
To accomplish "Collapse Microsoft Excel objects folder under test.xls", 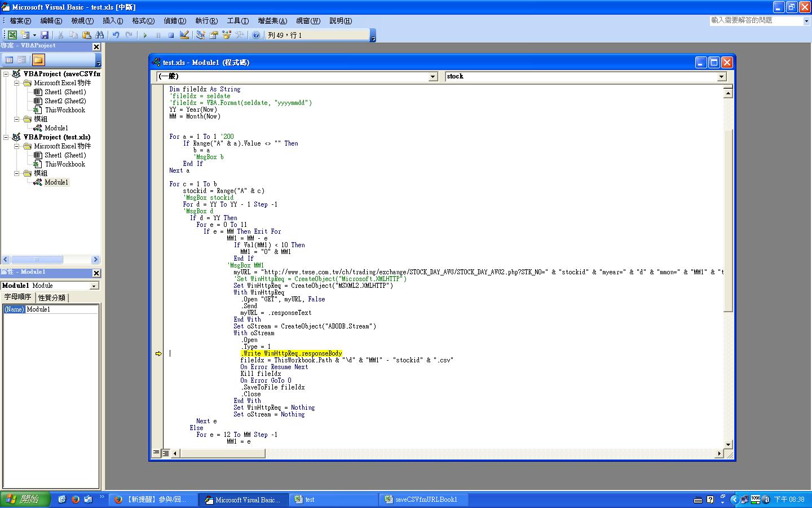I will click(17, 146).
